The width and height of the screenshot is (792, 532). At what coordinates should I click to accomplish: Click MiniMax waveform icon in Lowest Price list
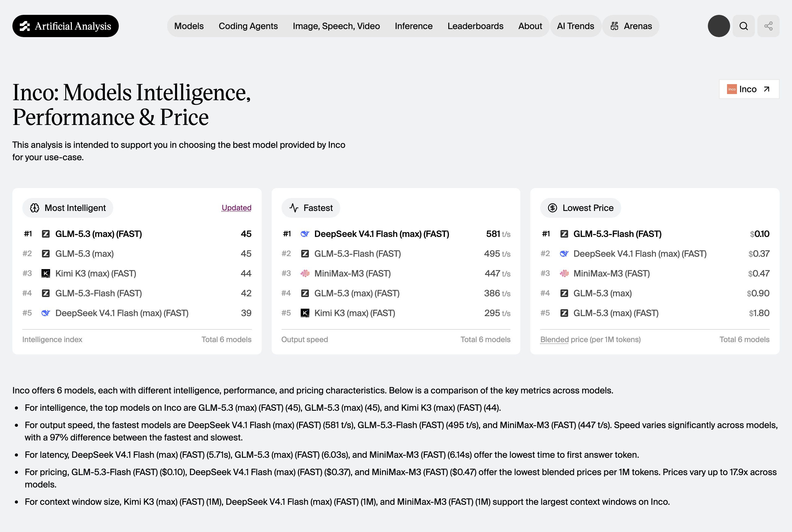tap(564, 273)
